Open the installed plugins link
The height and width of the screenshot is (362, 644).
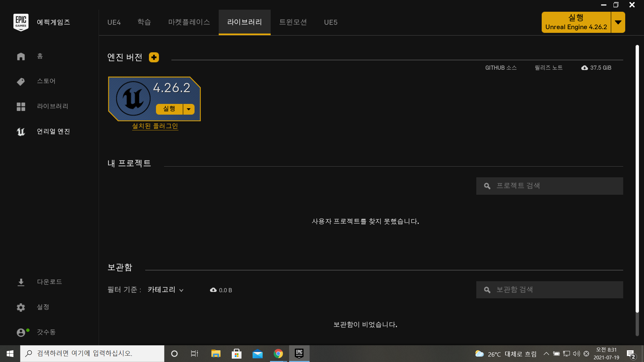pos(155,126)
